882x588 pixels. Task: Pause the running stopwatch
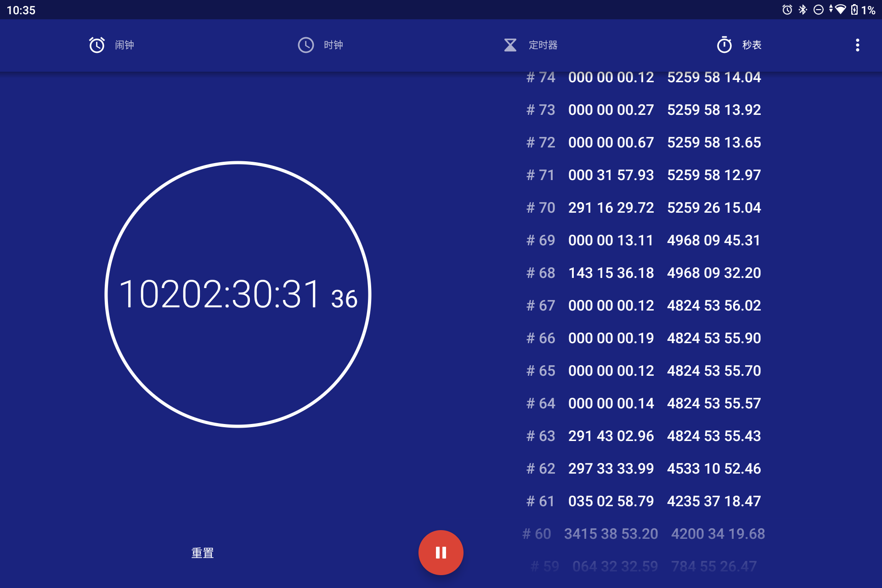click(441, 553)
